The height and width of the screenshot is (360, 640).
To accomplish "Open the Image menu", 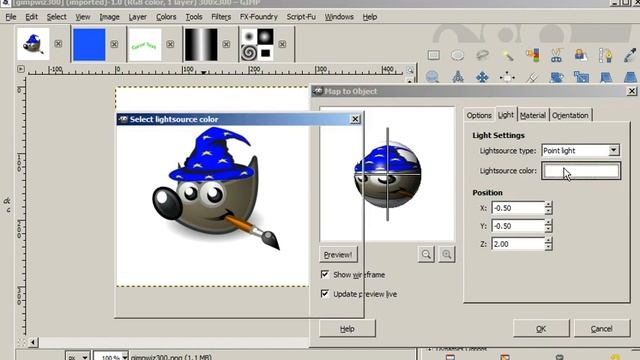I will coord(109,17).
